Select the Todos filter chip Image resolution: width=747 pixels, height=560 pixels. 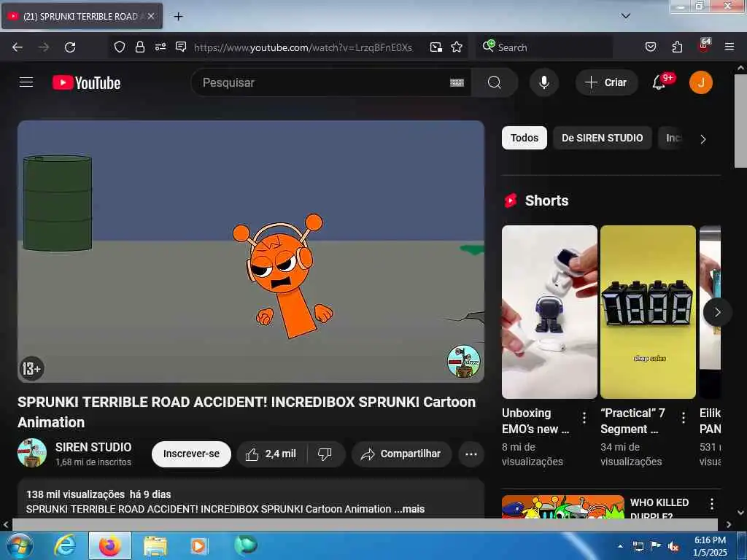(x=524, y=138)
